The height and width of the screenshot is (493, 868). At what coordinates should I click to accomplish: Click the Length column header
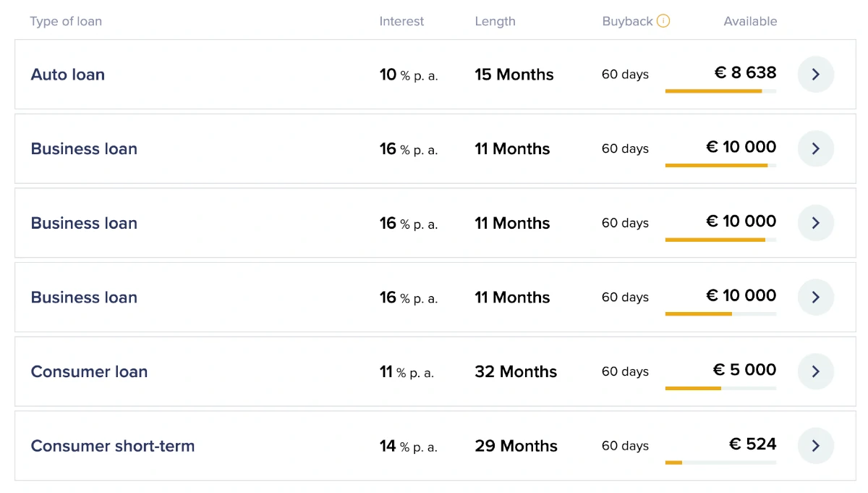[x=495, y=21]
